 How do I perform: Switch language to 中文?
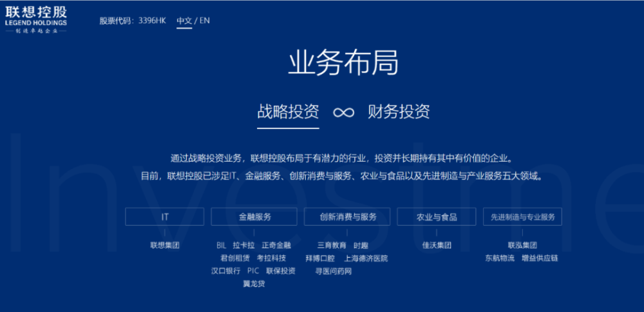point(184,21)
